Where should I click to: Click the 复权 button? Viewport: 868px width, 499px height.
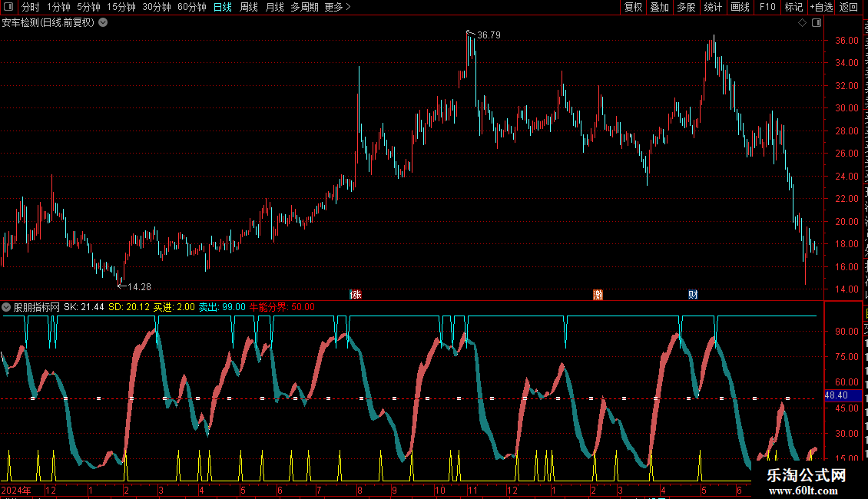tap(633, 7)
